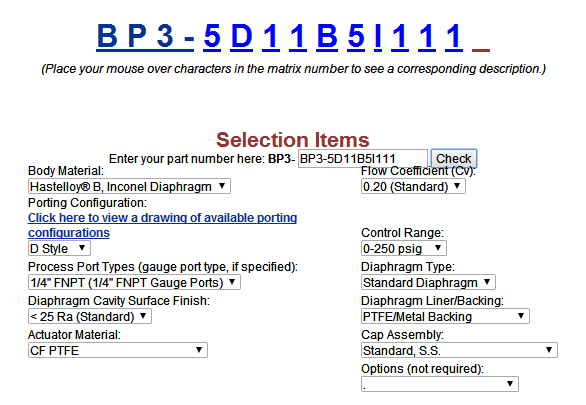Viewport: 586px width, 405px height.
Task: Open the porting configurations drawing link
Action: (162, 225)
